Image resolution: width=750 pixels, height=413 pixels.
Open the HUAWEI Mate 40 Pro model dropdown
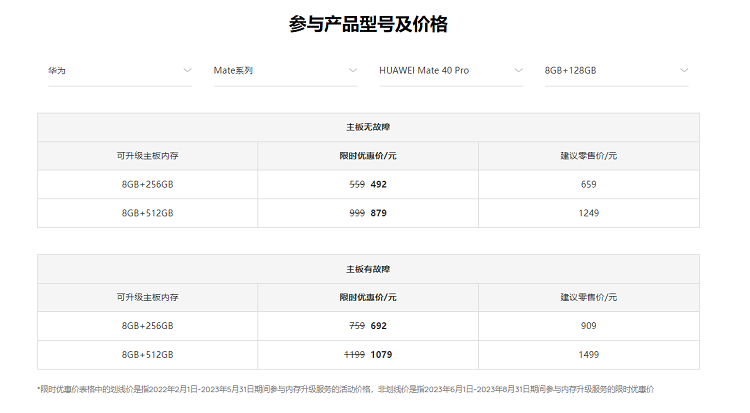click(x=451, y=71)
